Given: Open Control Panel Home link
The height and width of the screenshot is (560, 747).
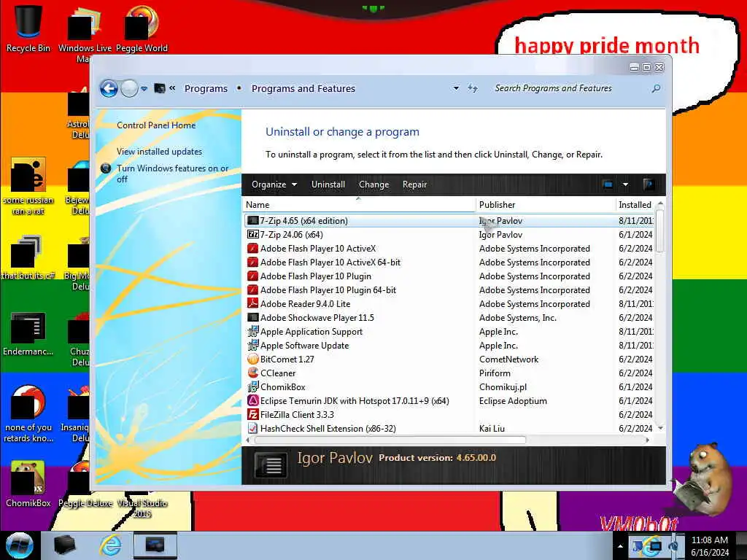Looking at the screenshot, I should pyautogui.click(x=156, y=125).
